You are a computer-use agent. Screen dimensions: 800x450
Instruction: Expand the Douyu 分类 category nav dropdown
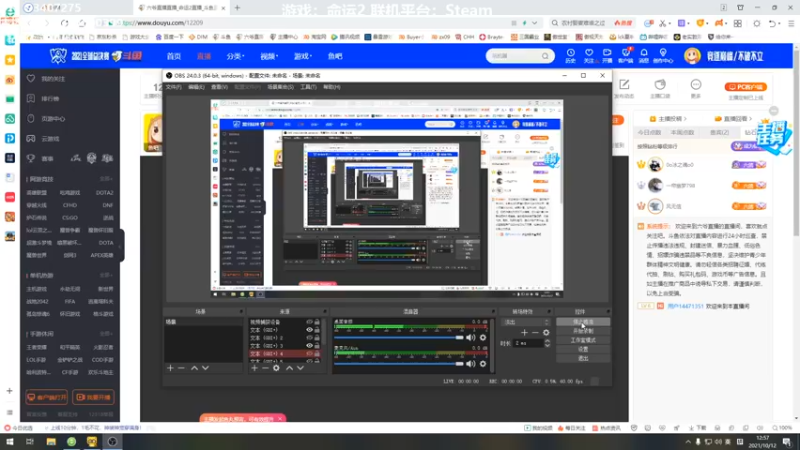coord(236,56)
